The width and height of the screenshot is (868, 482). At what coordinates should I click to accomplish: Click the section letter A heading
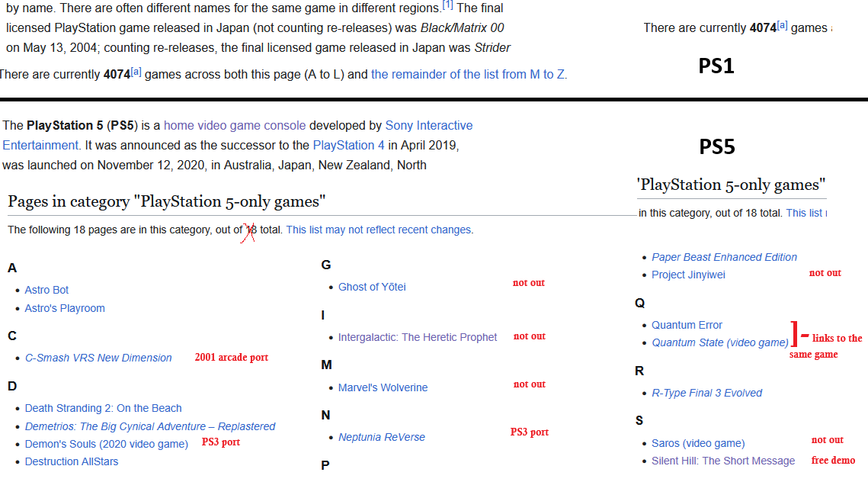point(12,268)
